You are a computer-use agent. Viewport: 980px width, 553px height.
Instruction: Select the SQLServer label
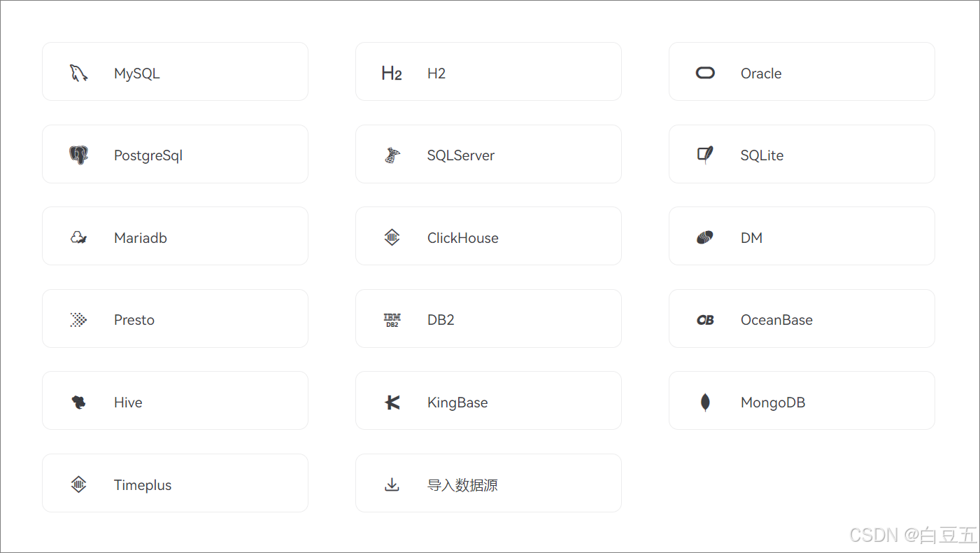pos(461,155)
